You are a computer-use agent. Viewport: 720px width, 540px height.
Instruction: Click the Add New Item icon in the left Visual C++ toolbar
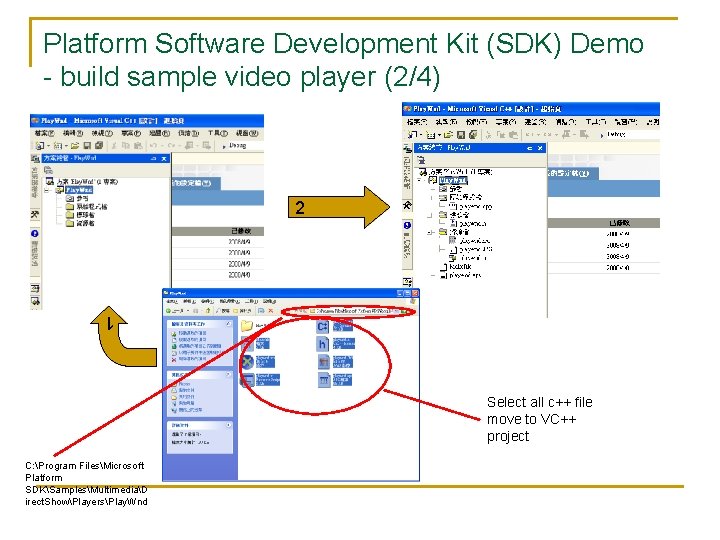click(x=58, y=146)
